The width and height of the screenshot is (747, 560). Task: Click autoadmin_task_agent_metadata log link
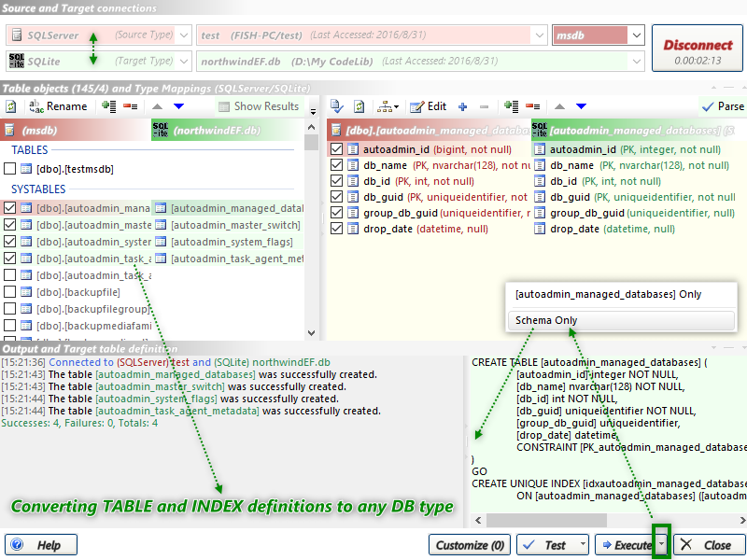click(x=177, y=411)
